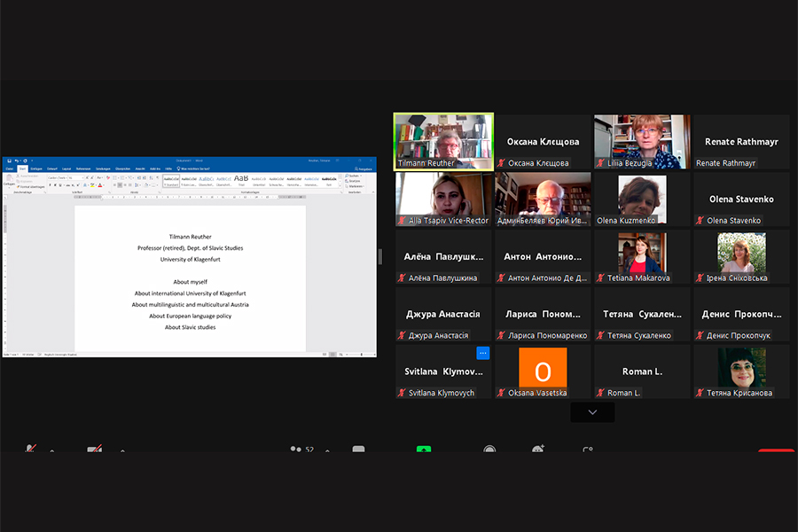Click the lightbulb 'Was möchten Sie tun?' box
This screenshot has width=798, height=532.
(193, 168)
